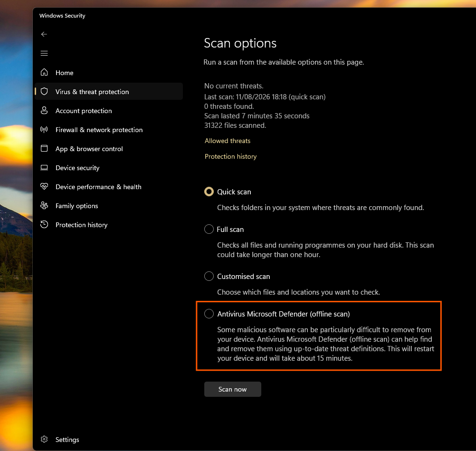Click the Scan now button
Screen dimensions: 476x451
point(232,389)
